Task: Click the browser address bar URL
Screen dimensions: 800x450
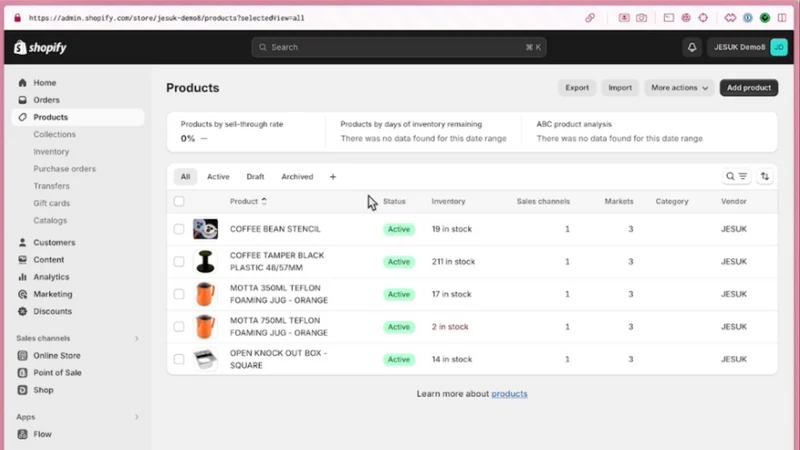Action: tap(166, 18)
